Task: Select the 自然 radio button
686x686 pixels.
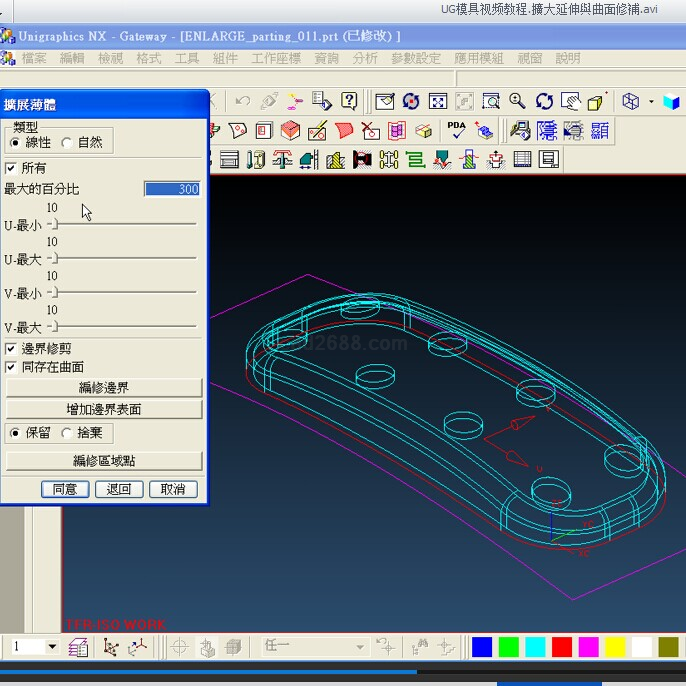Action: tap(67, 143)
